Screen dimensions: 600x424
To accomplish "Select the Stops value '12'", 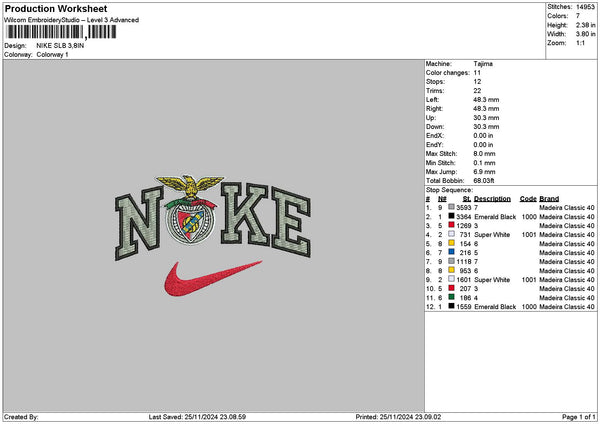I will 477,82.
